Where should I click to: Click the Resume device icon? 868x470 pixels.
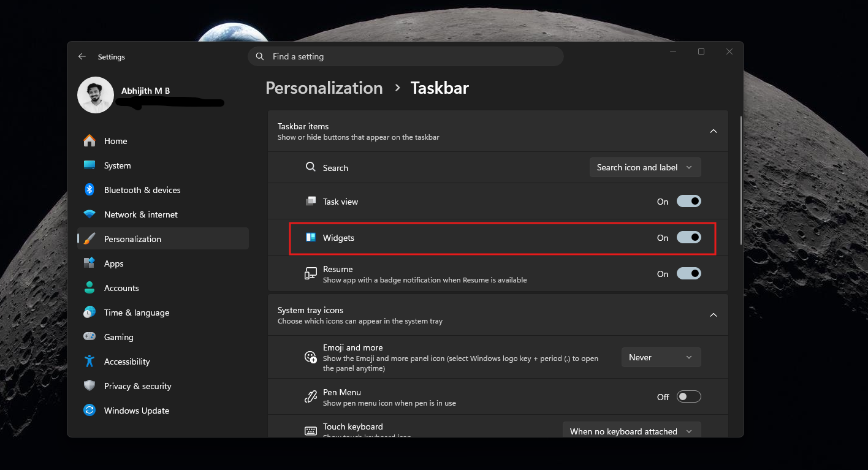(x=311, y=274)
